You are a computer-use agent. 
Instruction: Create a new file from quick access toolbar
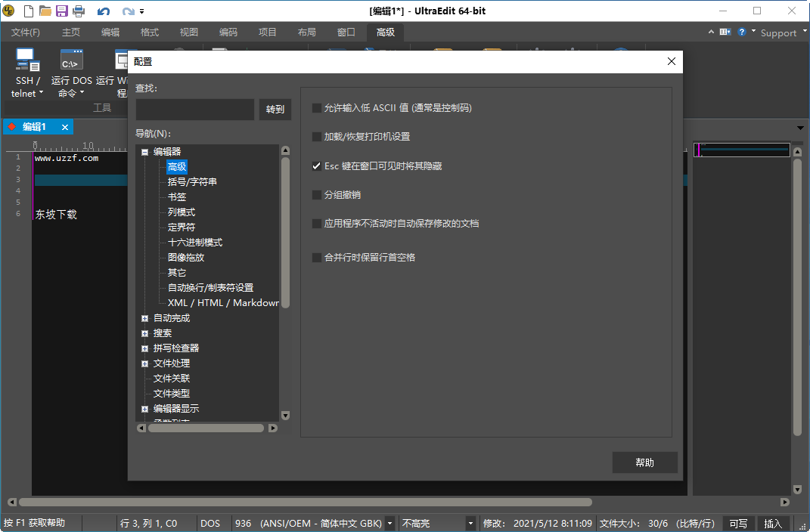pyautogui.click(x=29, y=11)
